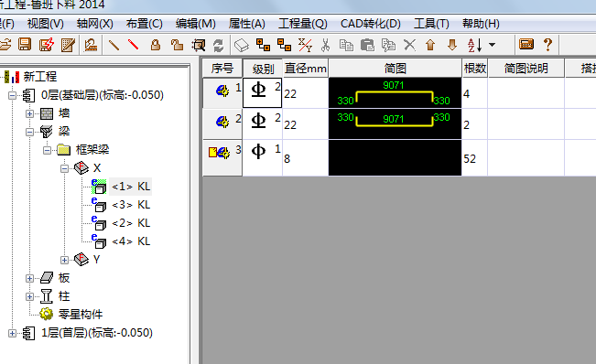Open help via question mark icon
The image size is (596, 364).
[547, 45]
